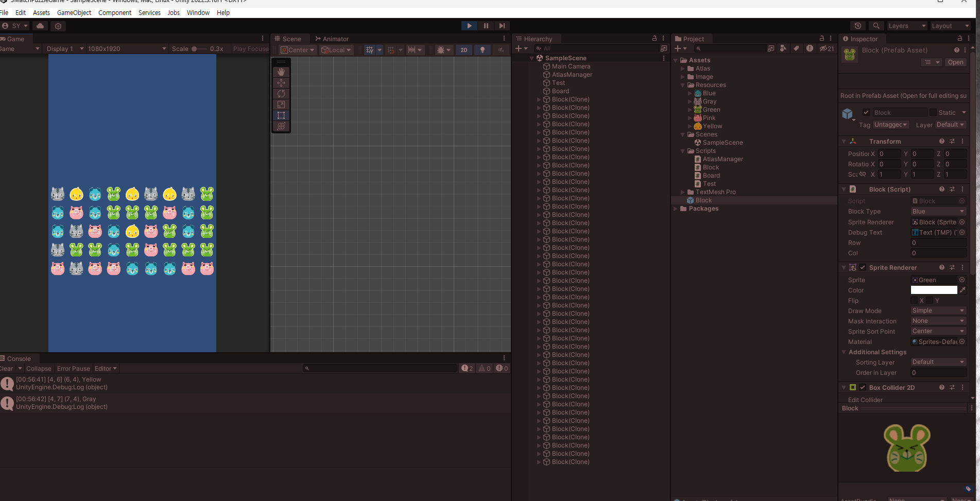Open the Layer dropdown in Inspector
Image resolution: width=980 pixels, height=501 pixels.
[x=950, y=125]
